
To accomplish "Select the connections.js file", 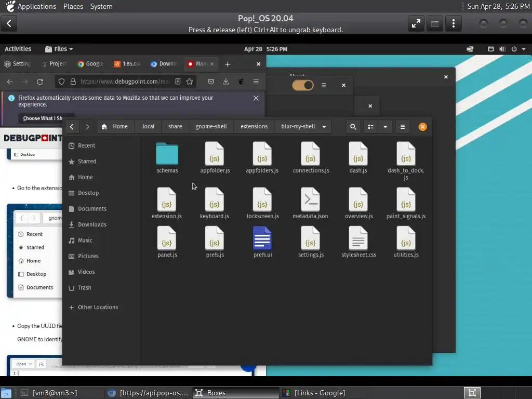I will [x=311, y=157].
